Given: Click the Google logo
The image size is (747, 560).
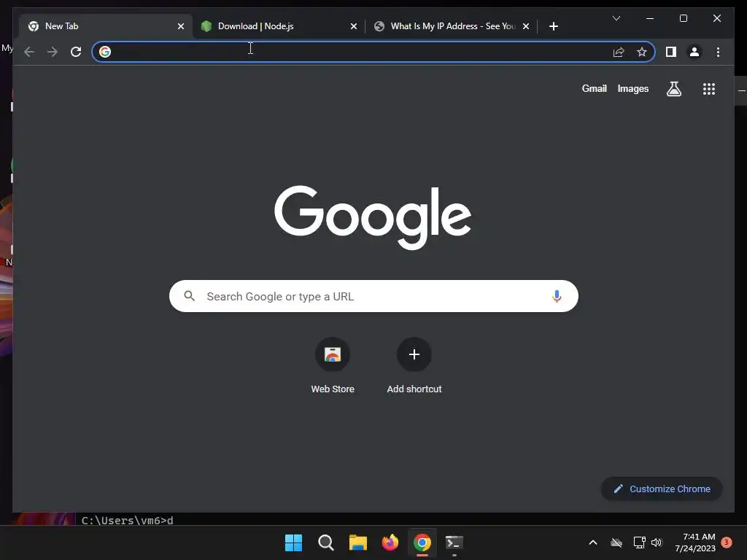Looking at the screenshot, I should coord(373,217).
